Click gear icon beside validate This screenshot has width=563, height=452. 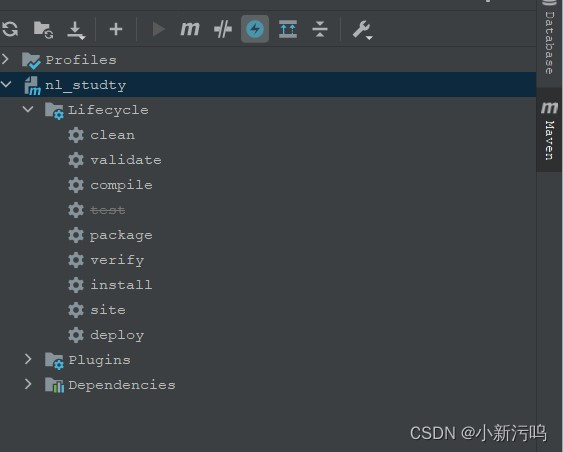tap(76, 160)
